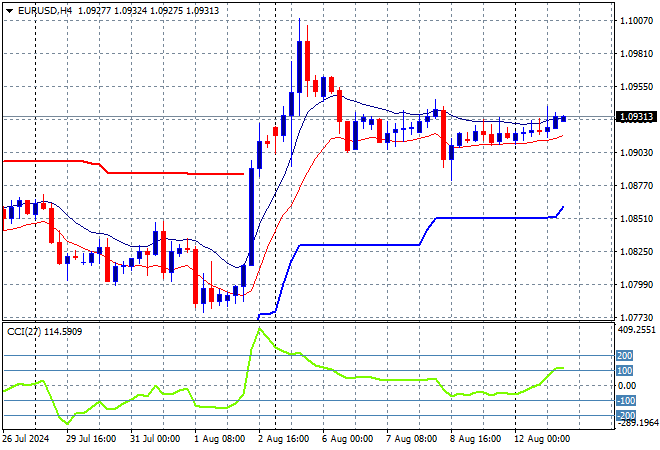Click the -289.1964 CCI scale minimum label
Viewport: 660px width, 450px height.
click(x=638, y=423)
